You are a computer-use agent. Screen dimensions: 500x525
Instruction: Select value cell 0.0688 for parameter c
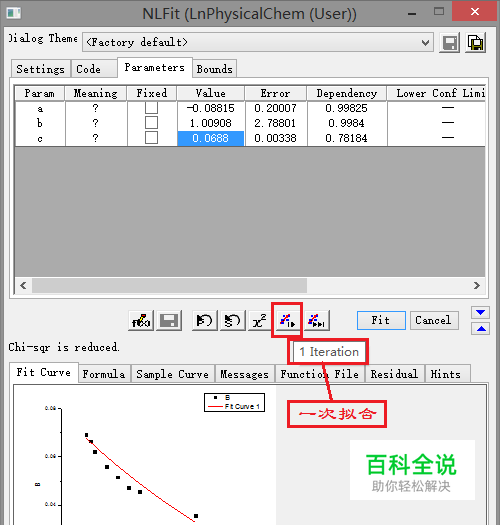coord(211,138)
